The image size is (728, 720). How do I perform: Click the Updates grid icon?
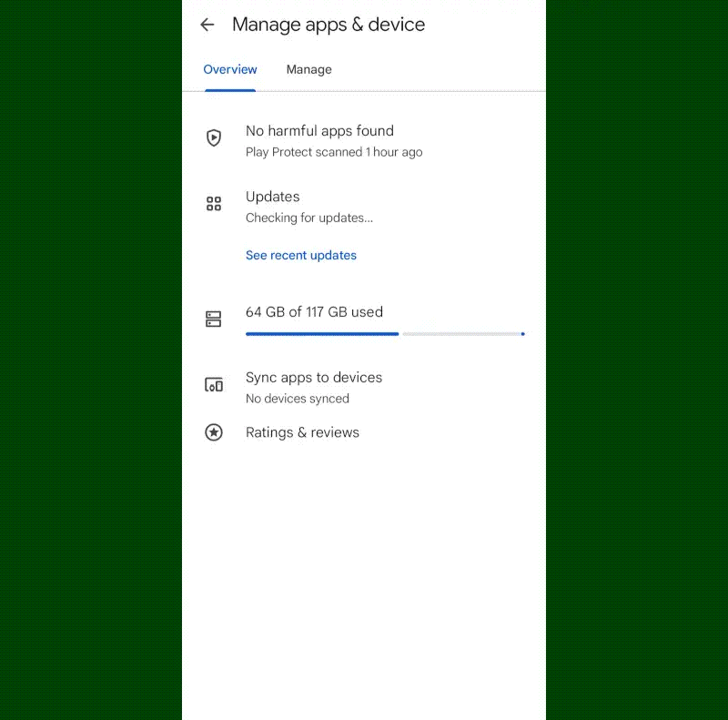[214, 204]
